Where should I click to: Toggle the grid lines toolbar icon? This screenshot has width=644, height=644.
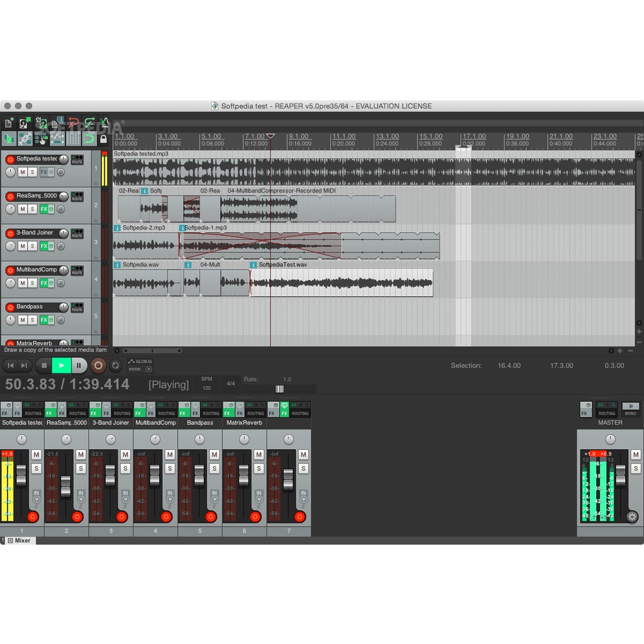point(74,139)
